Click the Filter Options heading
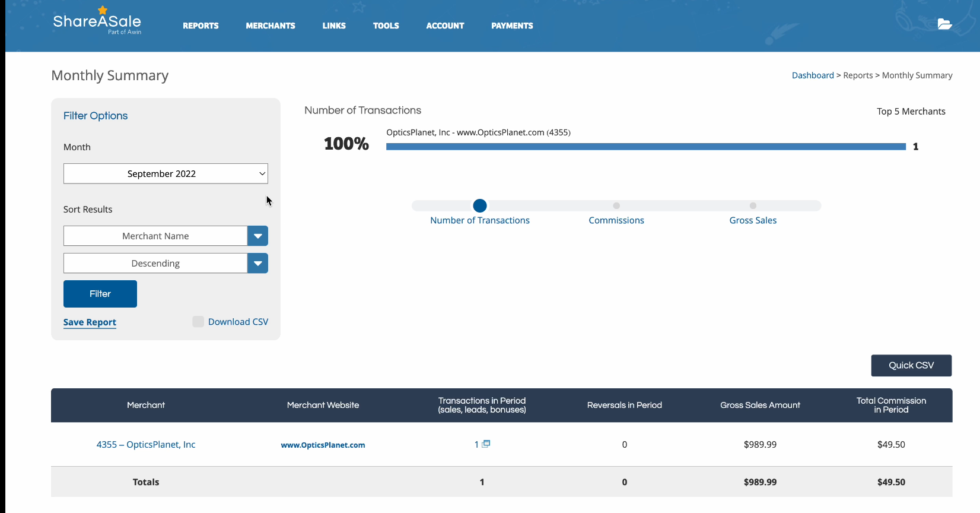The image size is (980, 513). (x=96, y=116)
